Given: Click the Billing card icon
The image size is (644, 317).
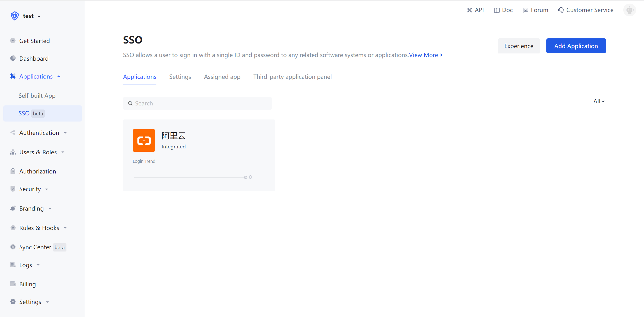Looking at the screenshot, I should coord(13,284).
